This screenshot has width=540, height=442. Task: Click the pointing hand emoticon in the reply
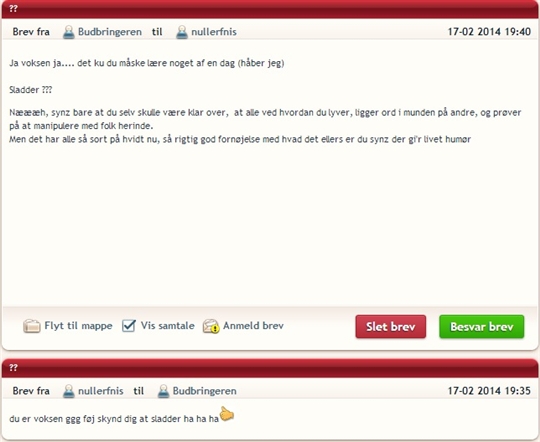[227, 414]
